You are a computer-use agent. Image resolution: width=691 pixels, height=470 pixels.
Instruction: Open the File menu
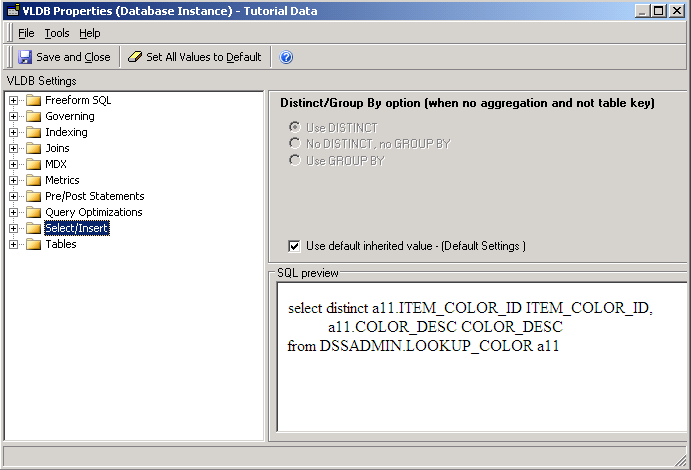[x=26, y=33]
